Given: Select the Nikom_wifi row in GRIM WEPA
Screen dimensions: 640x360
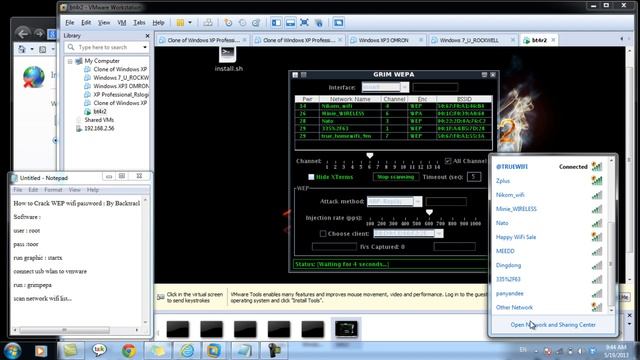Looking at the screenshot, I should coord(393,106).
